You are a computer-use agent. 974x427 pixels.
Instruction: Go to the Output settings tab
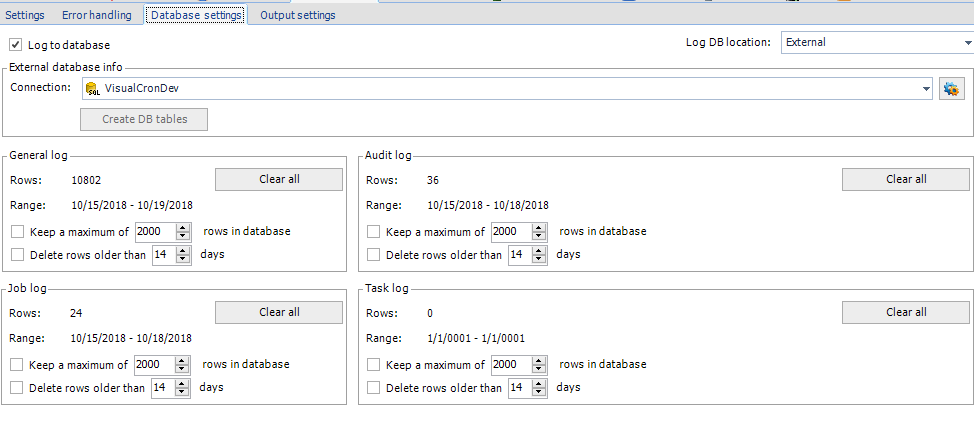pyautogui.click(x=297, y=15)
